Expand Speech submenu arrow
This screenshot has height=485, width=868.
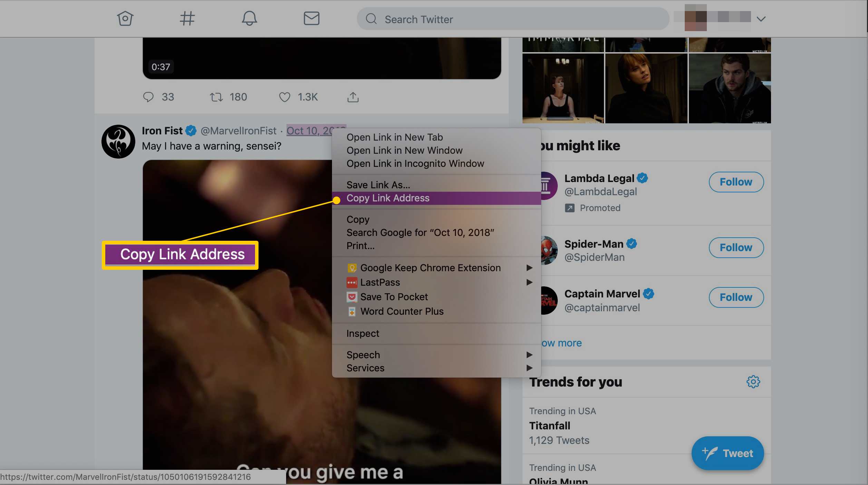click(x=528, y=355)
